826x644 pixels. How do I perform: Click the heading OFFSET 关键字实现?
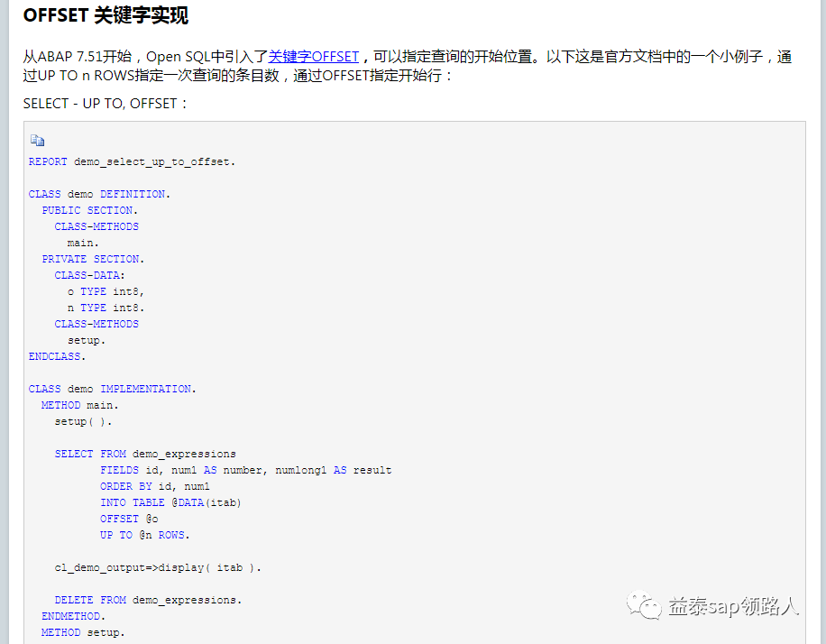tap(106, 15)
